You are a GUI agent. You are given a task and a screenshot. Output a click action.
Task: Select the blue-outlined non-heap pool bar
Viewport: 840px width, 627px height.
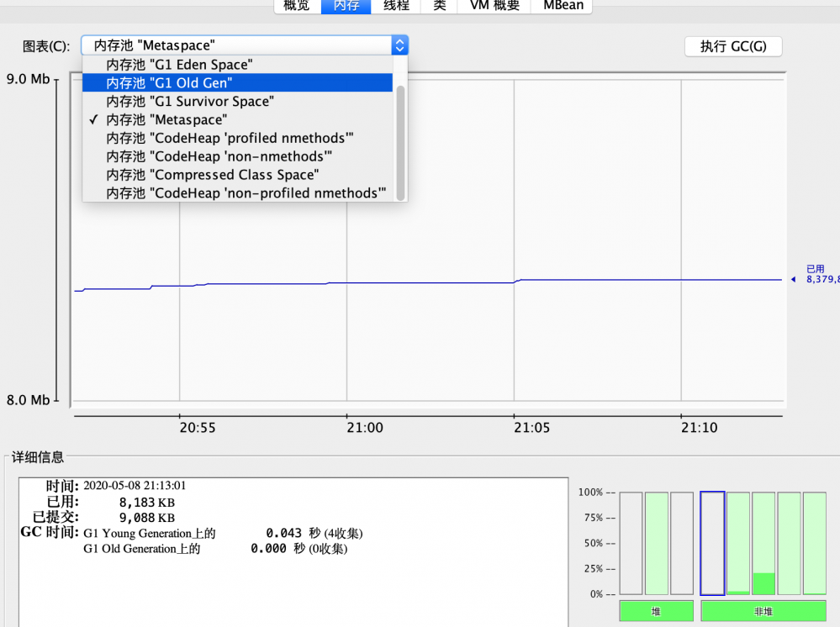coord(712,543)
